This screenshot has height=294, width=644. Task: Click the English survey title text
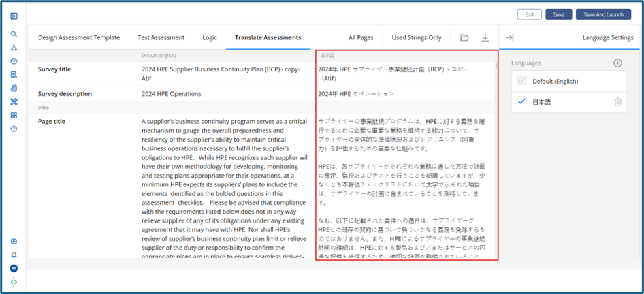point(221,73)
